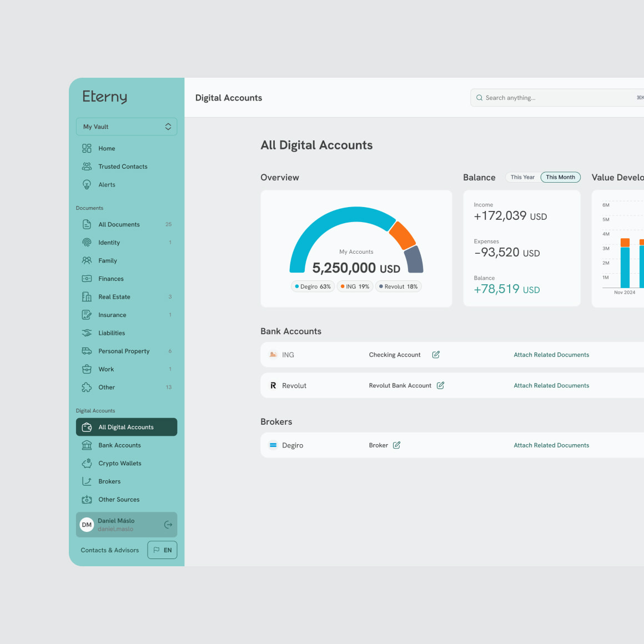This screenshot has width=644, height=644.
Task: Open the My Vault dropdown
Action: (127, 127)
